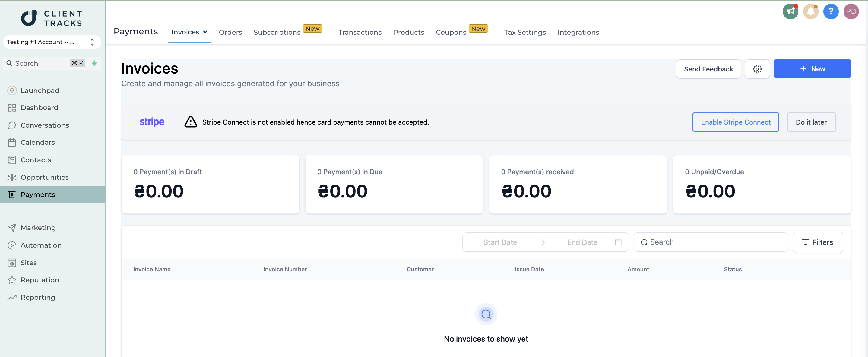Viewport: 868px width, 357px height.
Task: Click the Launchpad sidebar icon
Action: point(12,90)
